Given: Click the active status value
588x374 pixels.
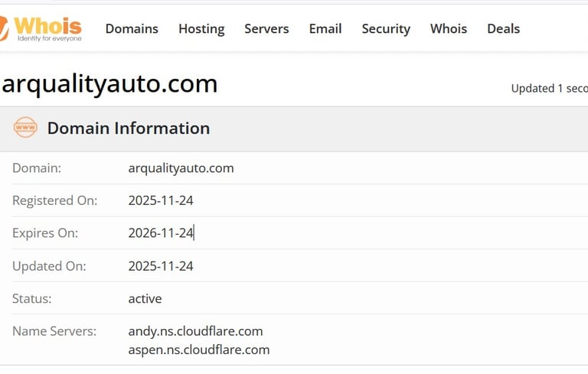Looking at the screenshot, I should pos(145,298).
